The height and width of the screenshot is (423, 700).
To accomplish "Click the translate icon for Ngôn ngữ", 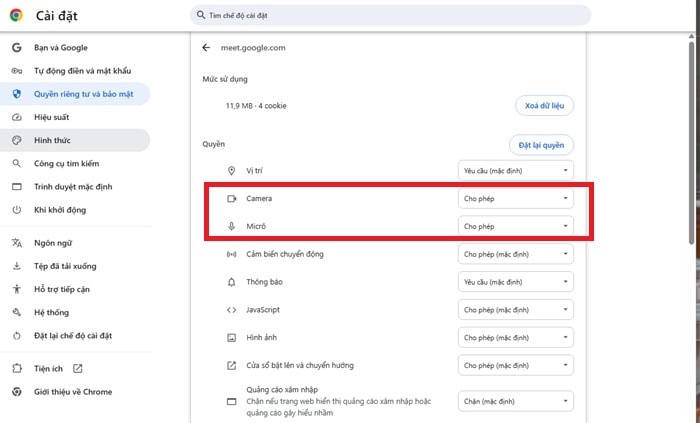I will pos(17,243).
